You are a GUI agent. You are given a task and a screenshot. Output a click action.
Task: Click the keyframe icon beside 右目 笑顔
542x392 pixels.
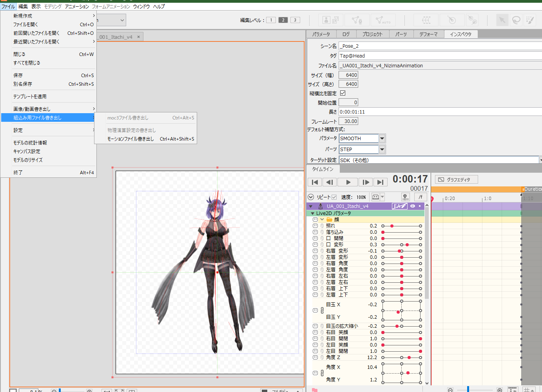point(315,332)
